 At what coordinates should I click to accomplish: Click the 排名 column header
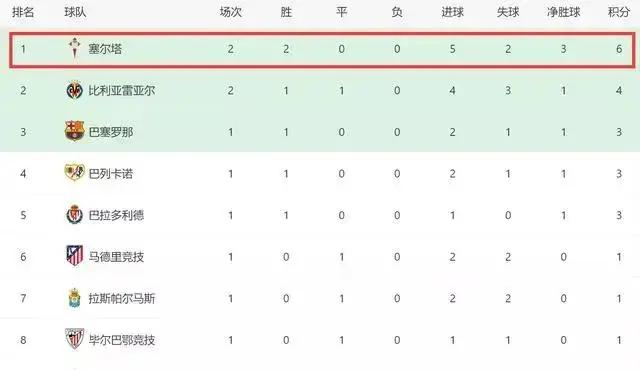[23, 12]
